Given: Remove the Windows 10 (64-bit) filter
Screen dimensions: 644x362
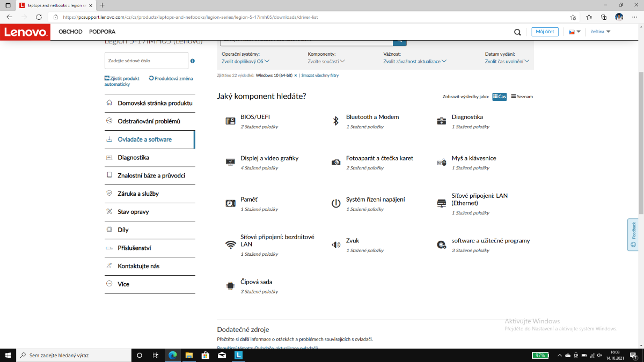Looking at the screenshot, I should [x=295, y=76].
